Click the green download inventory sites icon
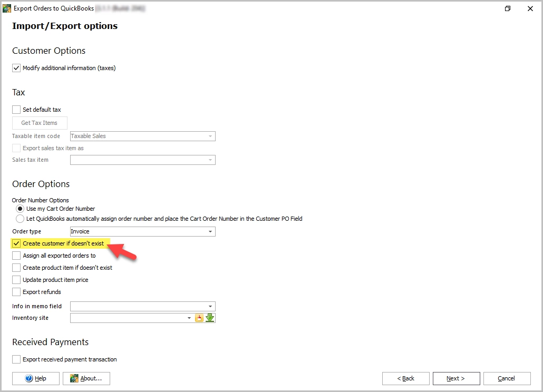The image size is (543, 392). click(210, 318)
